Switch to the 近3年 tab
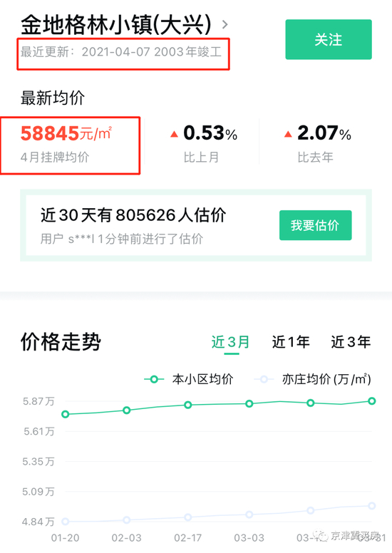Image resolution: width=392 pixels, height=553 pixels. pos(351,342)
